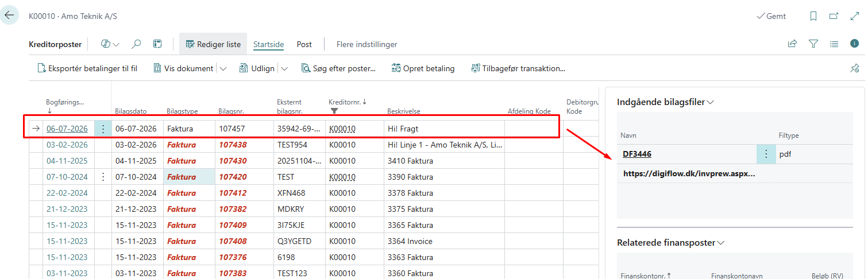Open Flere indstillinger menu
The width and height of the screenshot is (868, 279).
pyautogui.click(x=367, y=44)
